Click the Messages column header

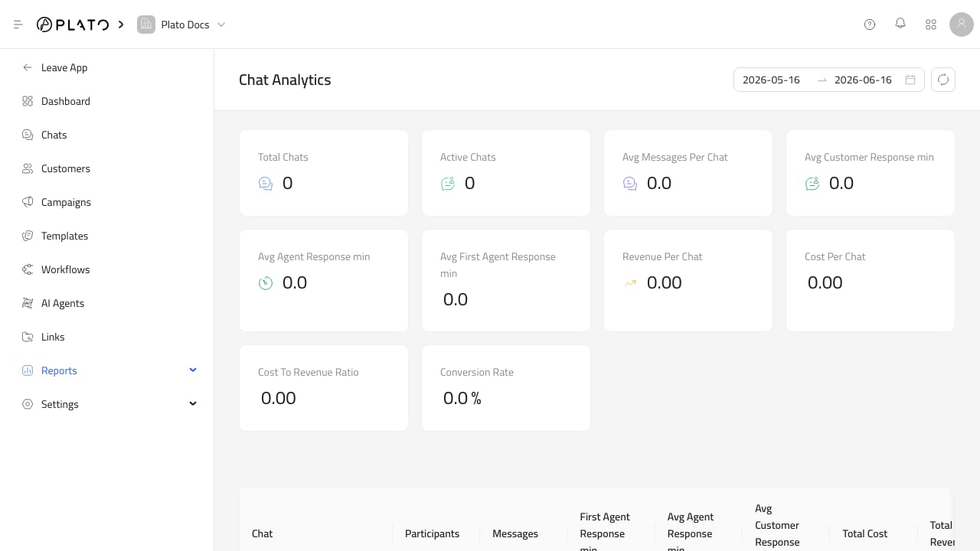point(515,533)
